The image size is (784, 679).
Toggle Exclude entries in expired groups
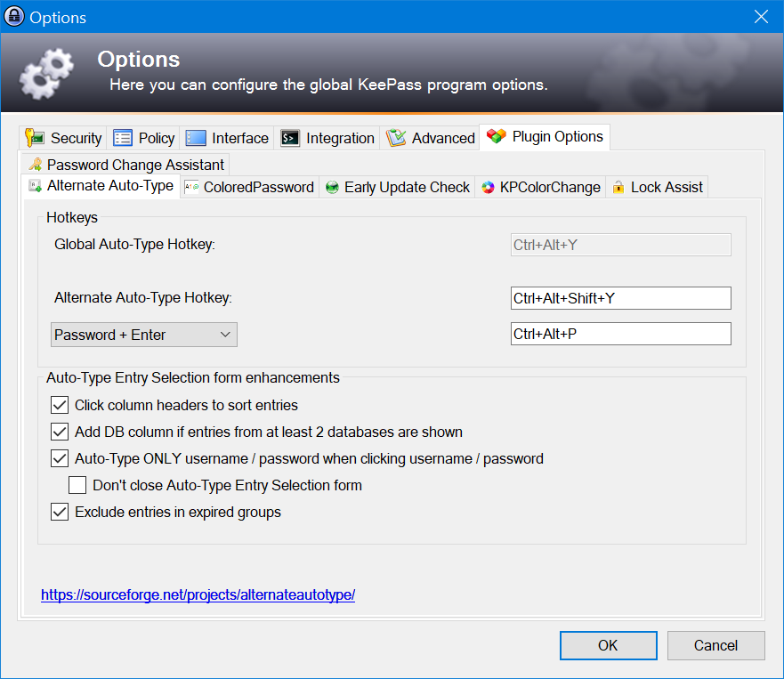pyautogui.click(x=60, y=512)
